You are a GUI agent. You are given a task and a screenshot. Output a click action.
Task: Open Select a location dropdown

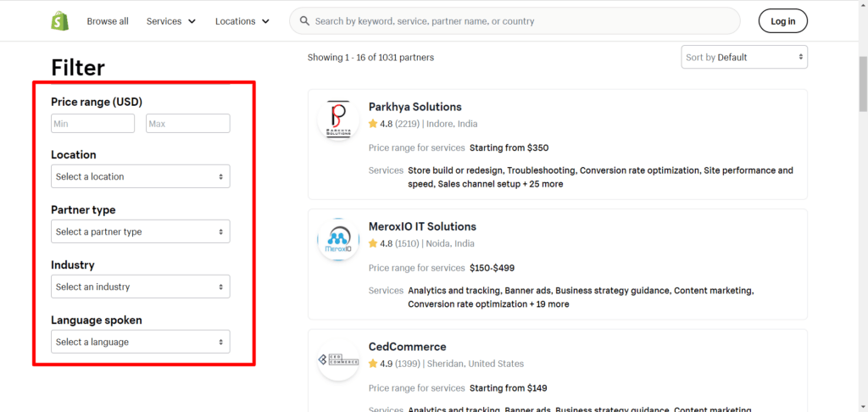[141, 176]
